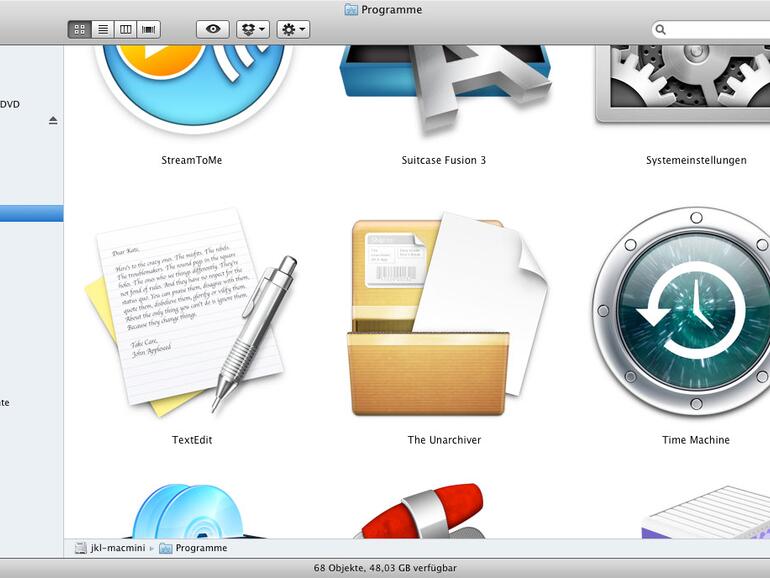This screenshot has width=770, height=578.
Task: Click the magnifying glass search icon
Action: (660, 29)
